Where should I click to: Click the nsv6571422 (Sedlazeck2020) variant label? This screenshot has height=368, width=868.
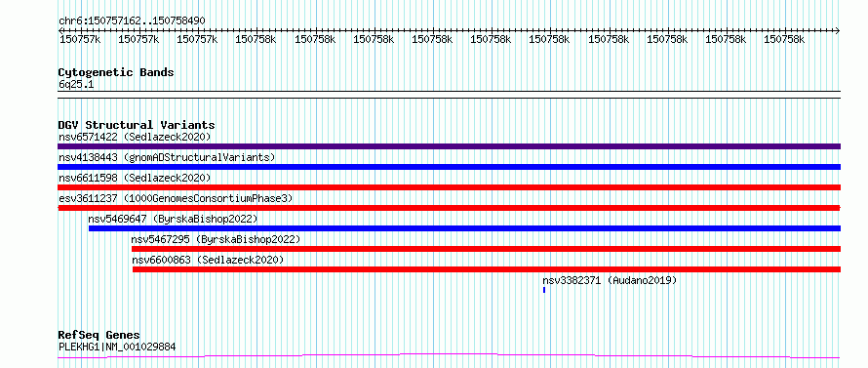point(135,137)
